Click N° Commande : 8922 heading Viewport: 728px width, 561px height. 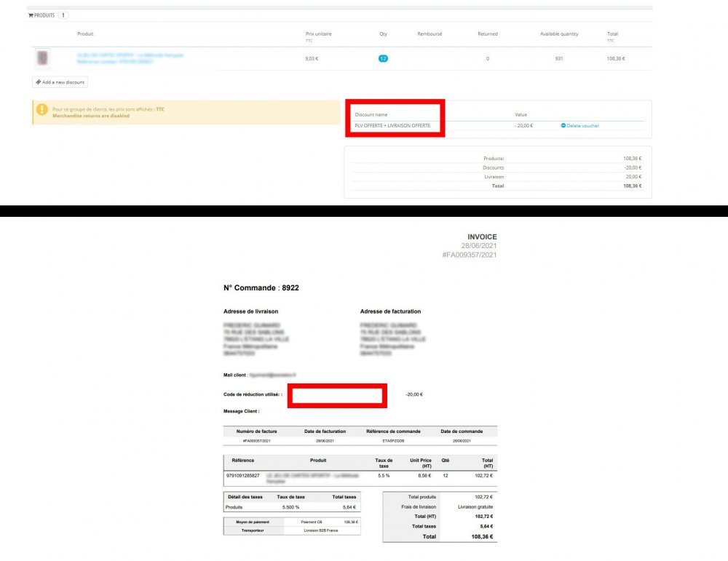[261, 287]
